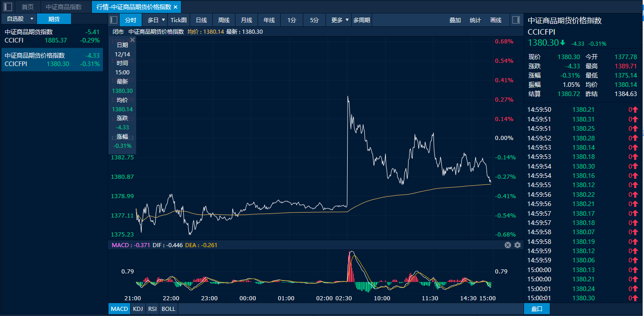Select the 周线 weekly chart view
This screenshot has height=316, width=644.
click(224, 20)
